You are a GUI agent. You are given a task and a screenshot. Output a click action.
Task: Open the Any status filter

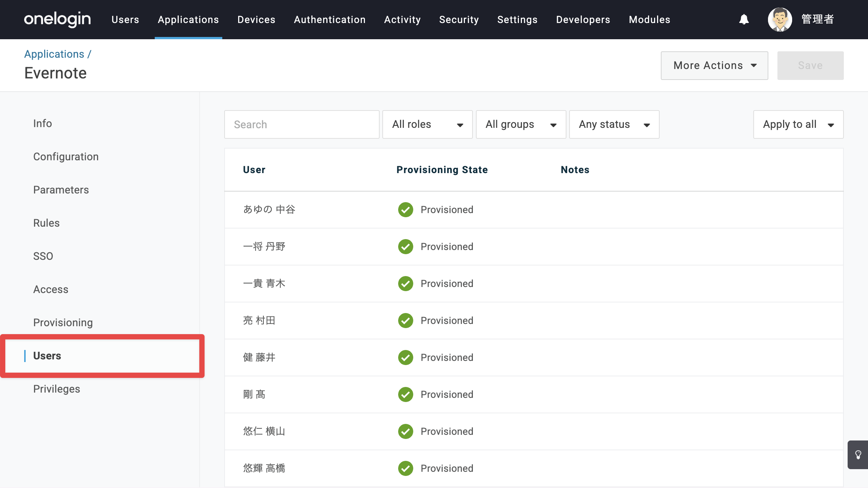point(614,124)
